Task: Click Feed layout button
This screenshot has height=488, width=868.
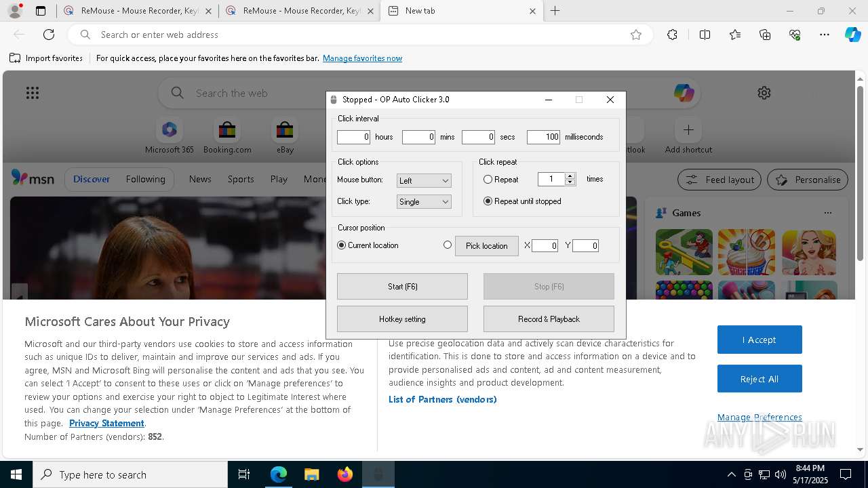Action: [x=719, y=180]
